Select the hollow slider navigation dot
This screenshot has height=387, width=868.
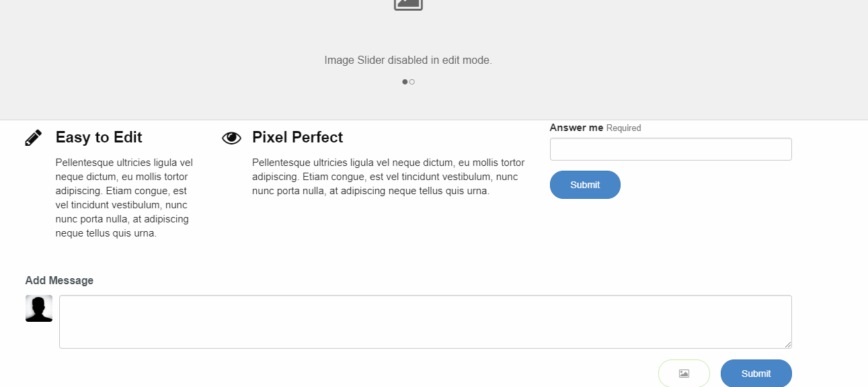click(412, 81)
